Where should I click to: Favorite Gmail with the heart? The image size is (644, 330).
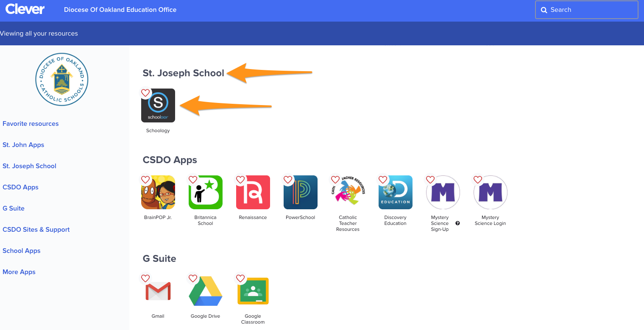(x=145, y=278)
